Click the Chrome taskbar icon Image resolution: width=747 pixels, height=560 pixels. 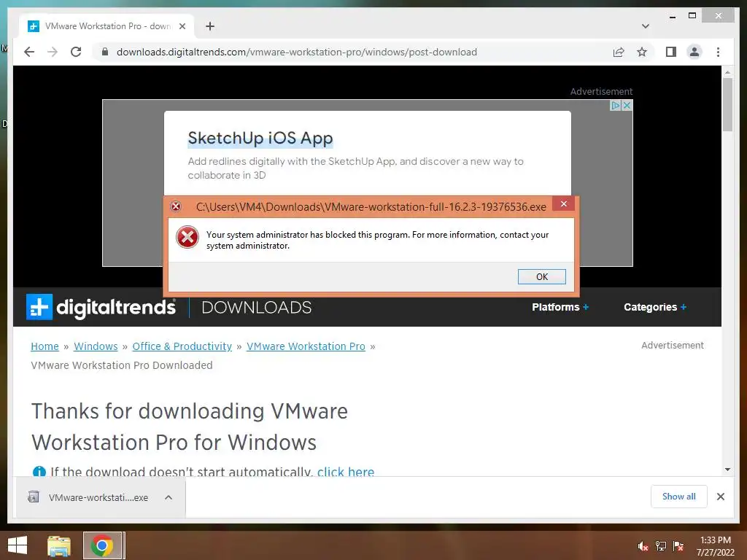102,545
